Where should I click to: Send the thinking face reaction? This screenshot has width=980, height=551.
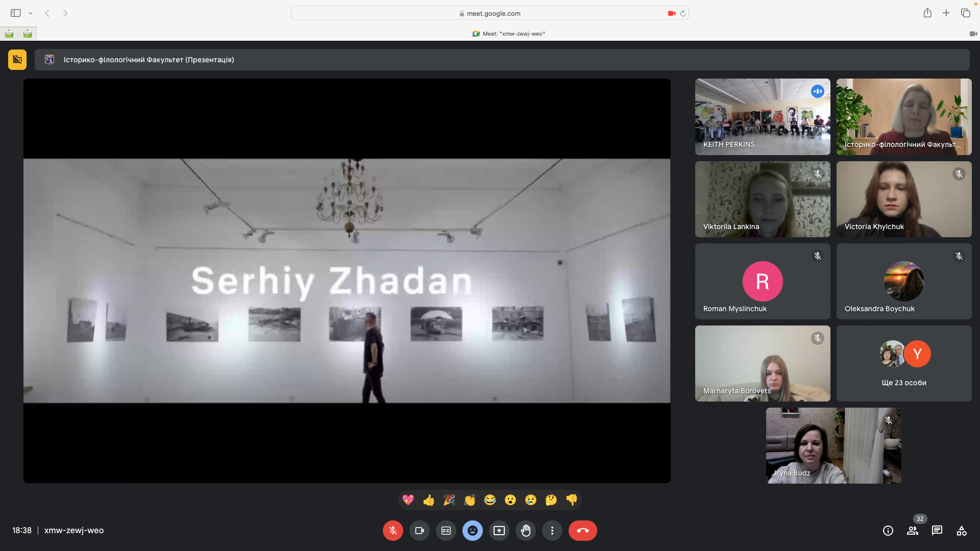(551, 500)
